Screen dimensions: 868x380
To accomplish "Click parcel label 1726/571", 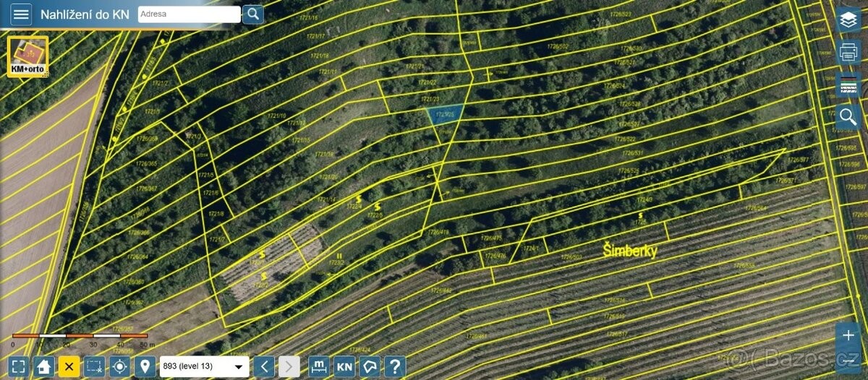I will tap(787, 181).
